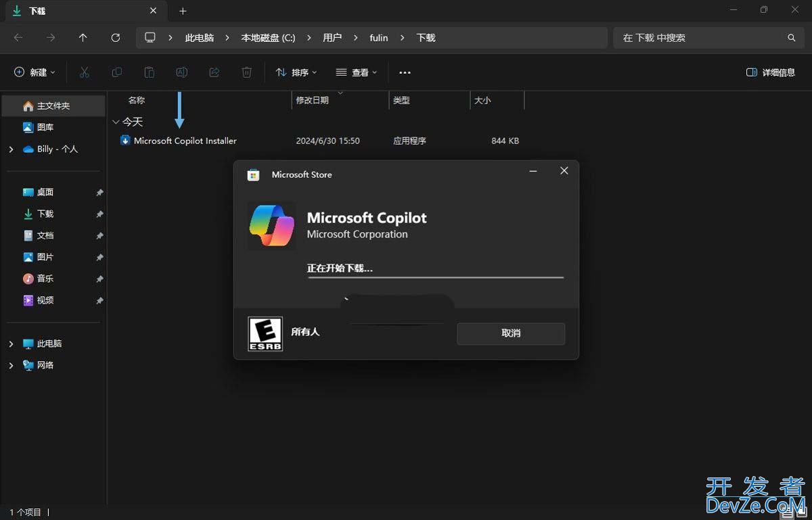Switch to large icons view in status bar

click(x=800, y=513)
